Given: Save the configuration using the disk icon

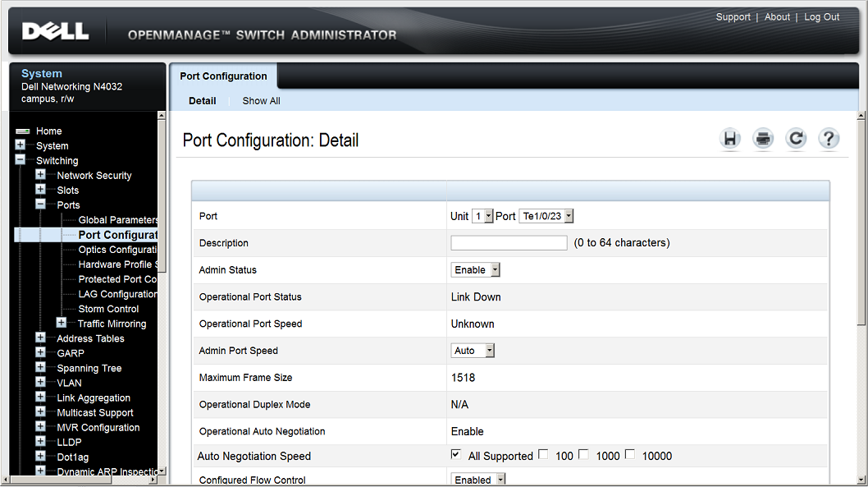Looking at the screenshot, I should pos(730,139).
